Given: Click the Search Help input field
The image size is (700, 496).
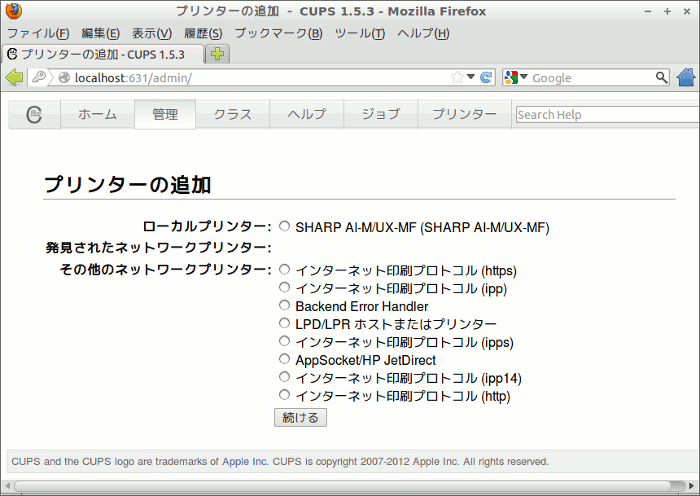Looking at the screenshot, I should 606,115.
